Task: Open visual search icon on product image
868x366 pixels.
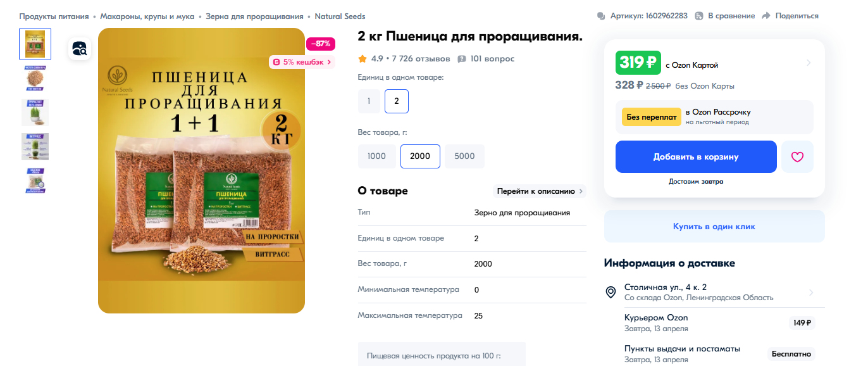Action: 81,48
